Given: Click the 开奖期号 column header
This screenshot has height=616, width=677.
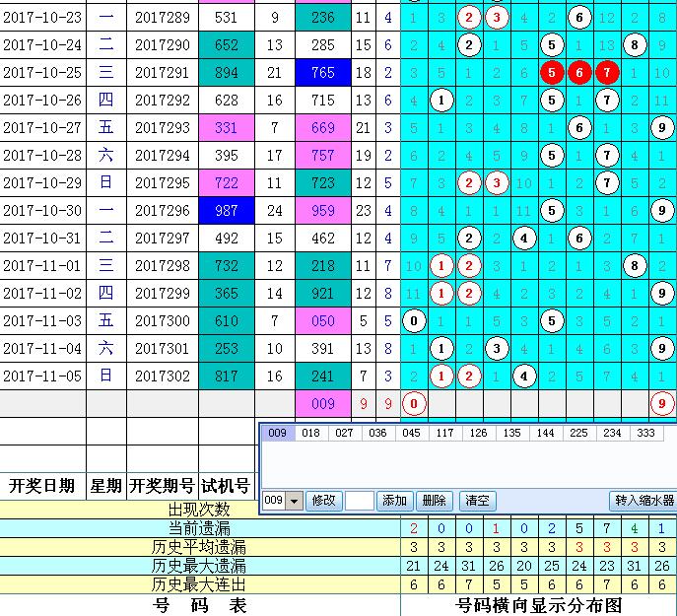Looking at the screenshot, I should 162,486.
